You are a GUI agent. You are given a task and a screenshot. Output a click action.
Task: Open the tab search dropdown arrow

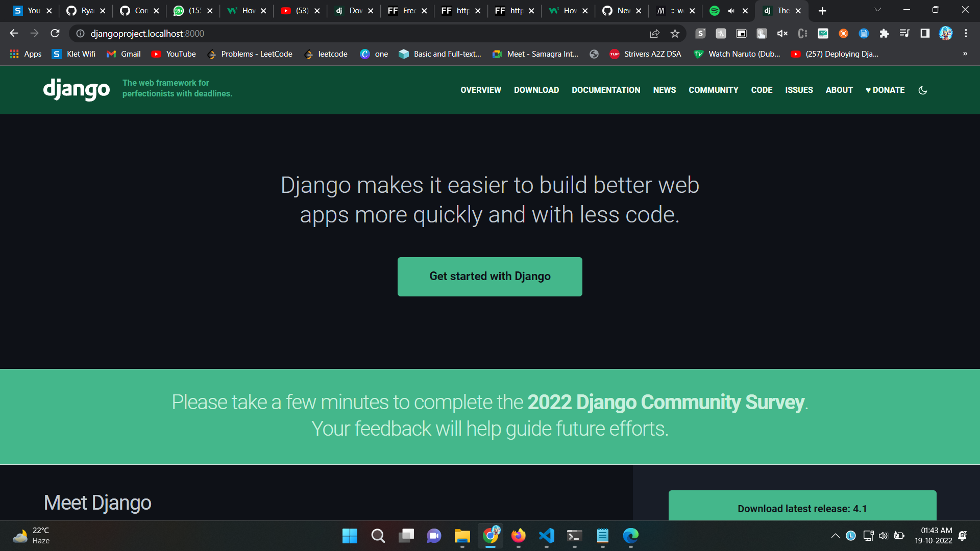[x=877, y=10]
